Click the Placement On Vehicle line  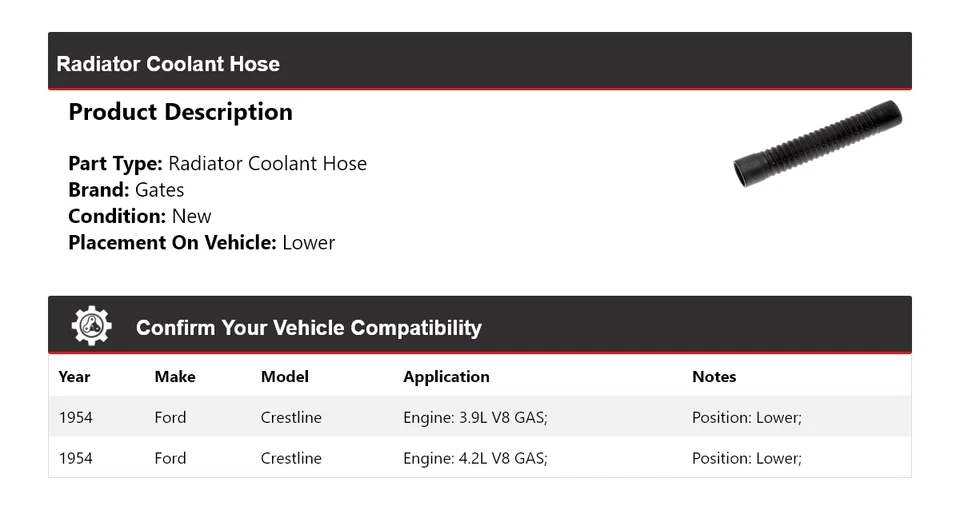(x=201, y=242)
